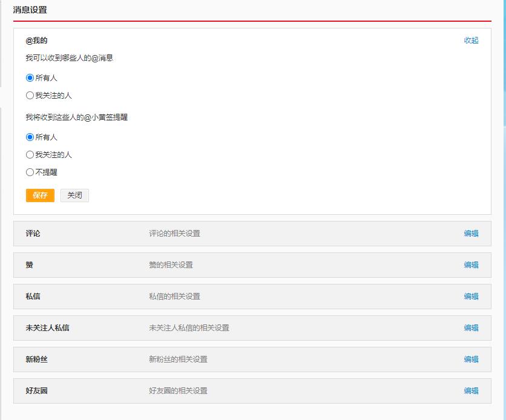The height and width of the screenshot is (420, 506).
Task: Open 编辑 for 新粉丝 settings
Action: tap(471, 359)
